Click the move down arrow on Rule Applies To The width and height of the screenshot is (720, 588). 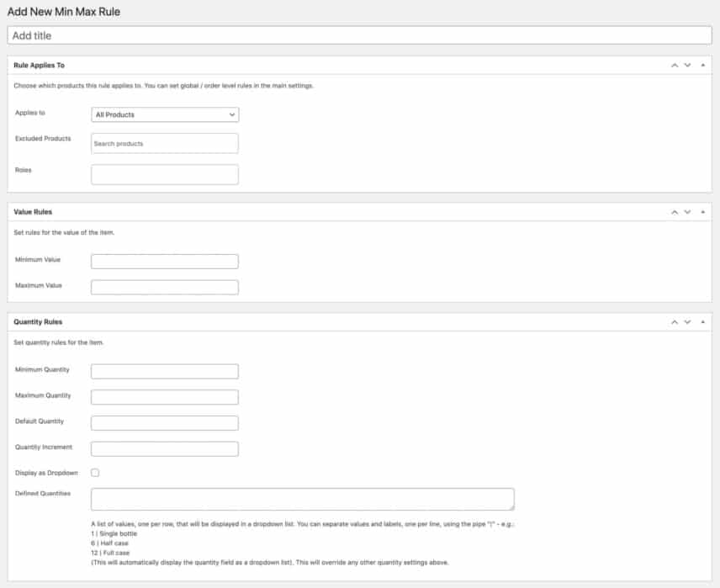click(x=687, y=65)
